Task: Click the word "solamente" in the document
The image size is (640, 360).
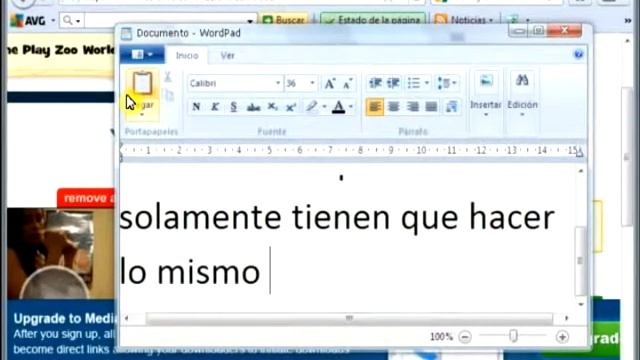Action: coord(200,217)
